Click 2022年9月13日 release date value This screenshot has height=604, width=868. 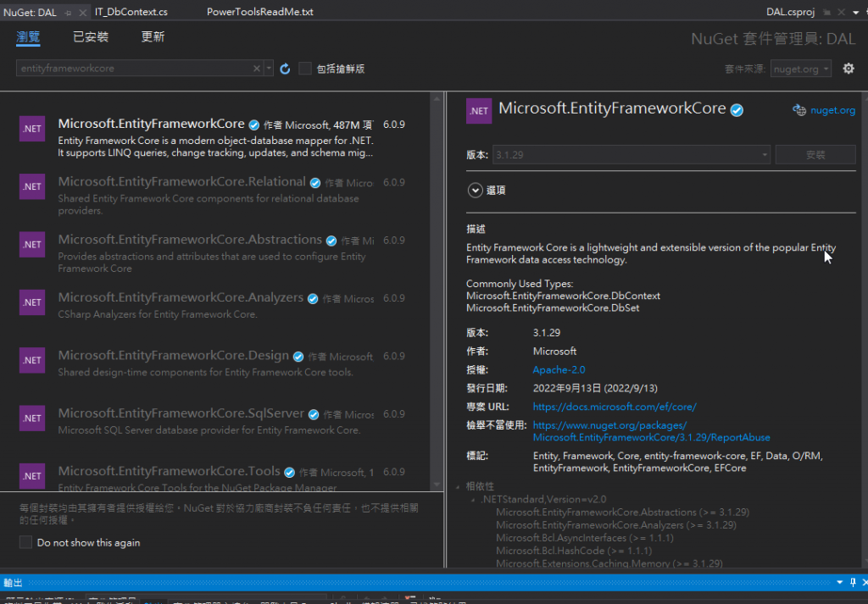[x=595, y=388]
